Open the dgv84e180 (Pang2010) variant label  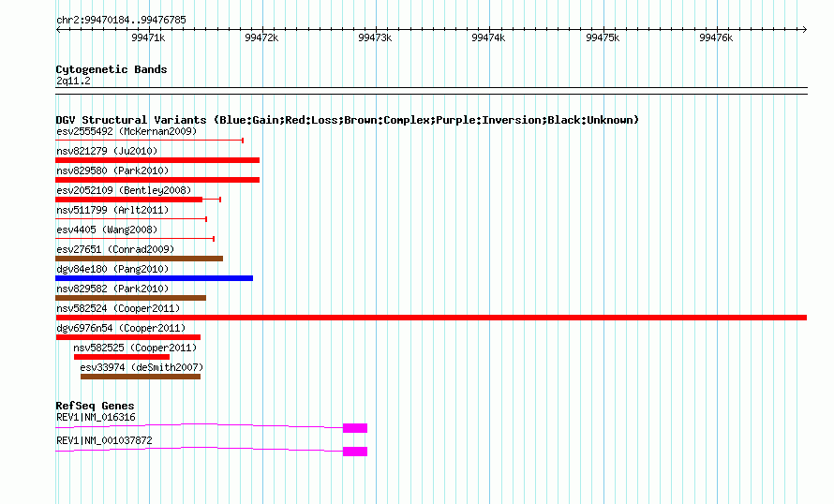(112, 269)
